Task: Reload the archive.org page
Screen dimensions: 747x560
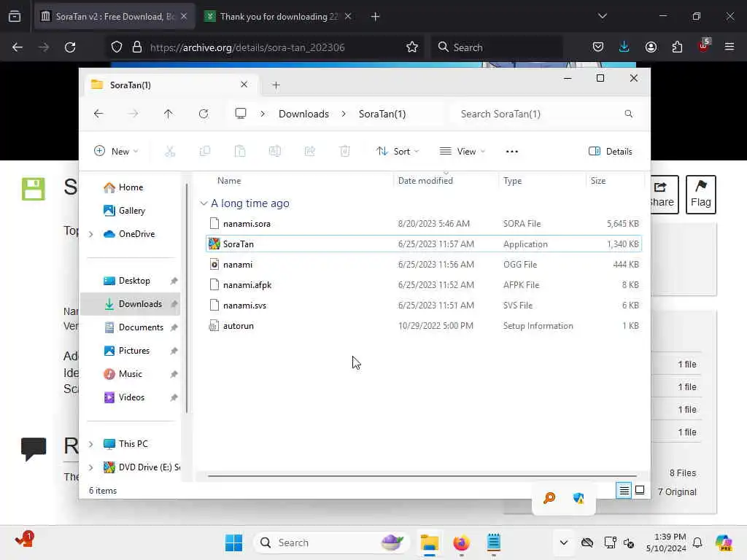Action: pos(70,47)
